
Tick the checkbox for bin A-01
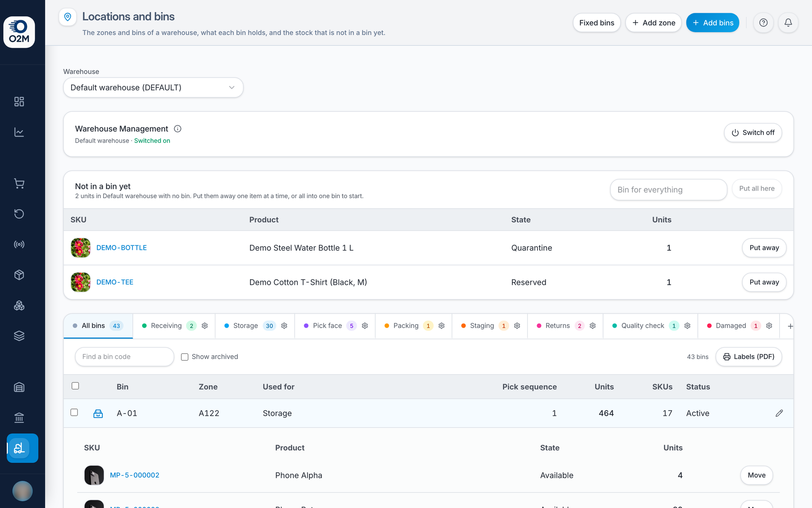74,412
